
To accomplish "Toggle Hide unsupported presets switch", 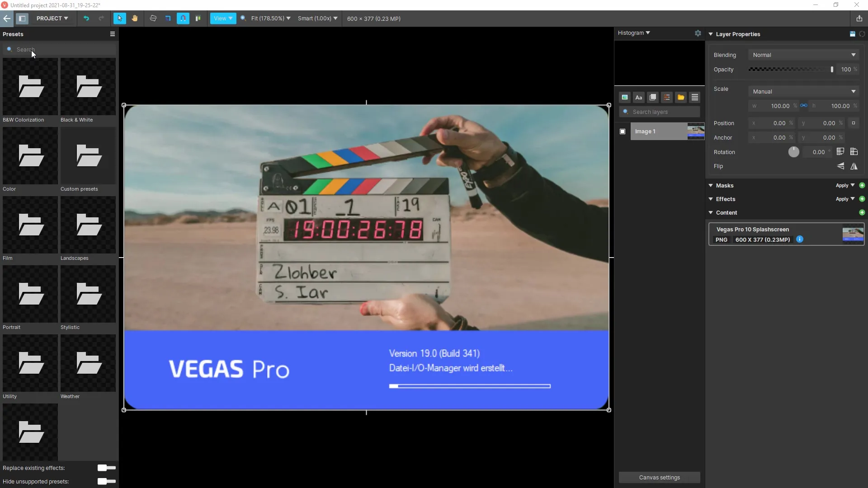I will click(x=106, y=481).
